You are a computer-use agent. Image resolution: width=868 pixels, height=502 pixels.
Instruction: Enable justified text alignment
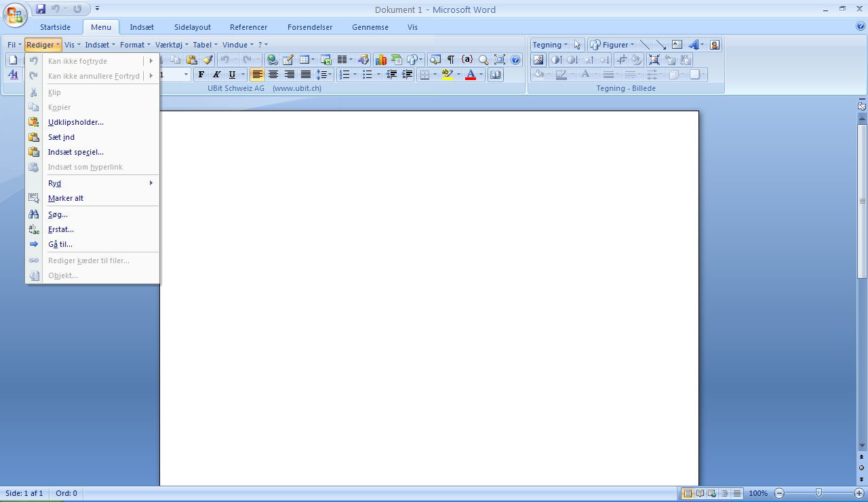click(x=306, y=75)
